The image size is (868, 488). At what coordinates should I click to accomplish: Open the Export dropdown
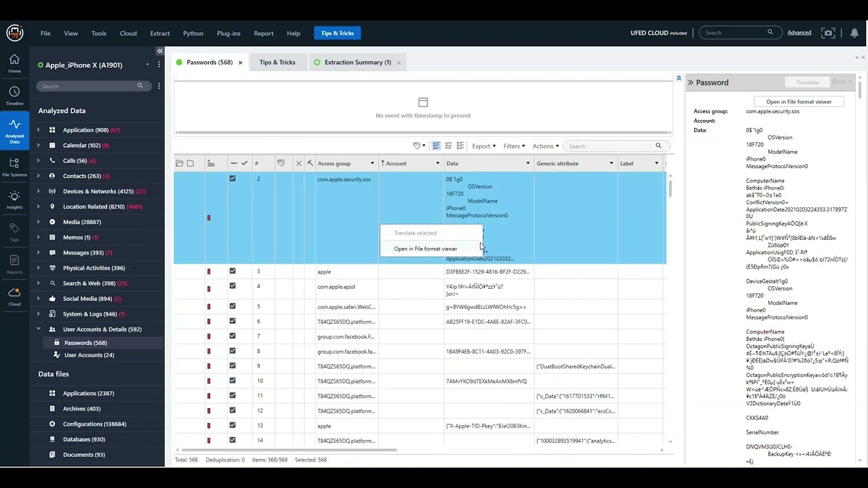[x=484, y=146]
